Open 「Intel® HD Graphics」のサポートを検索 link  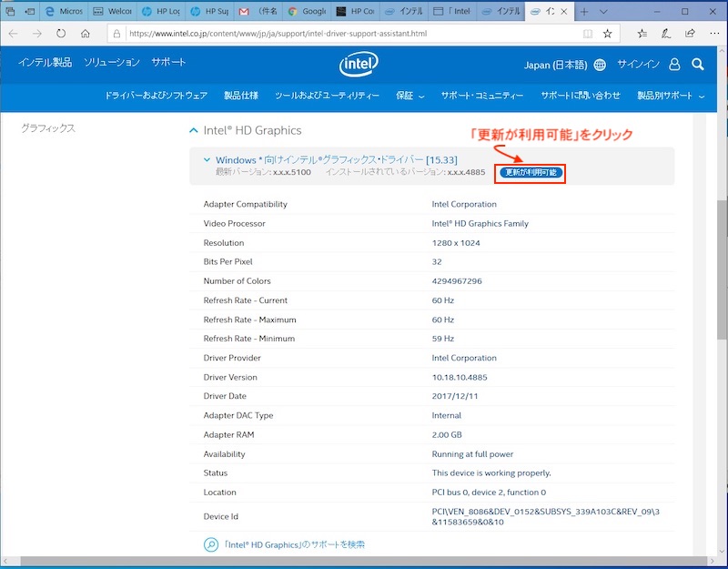click(294, 544)
